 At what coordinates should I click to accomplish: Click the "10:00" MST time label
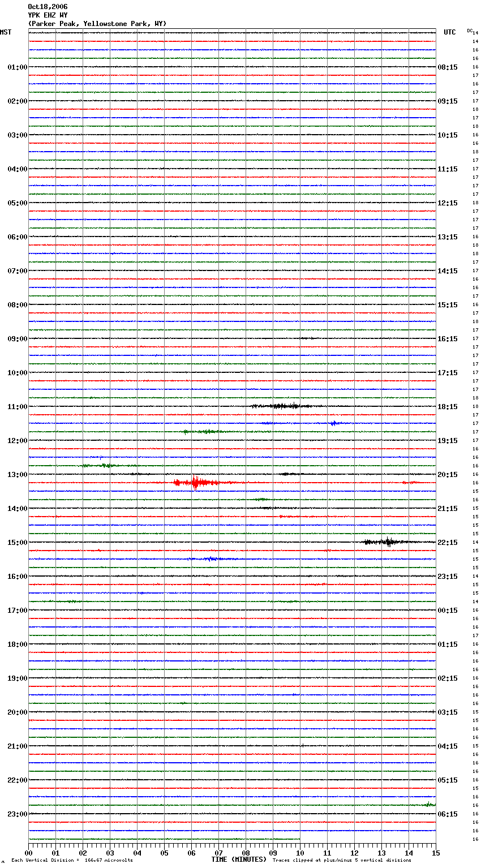click(17, 373)
